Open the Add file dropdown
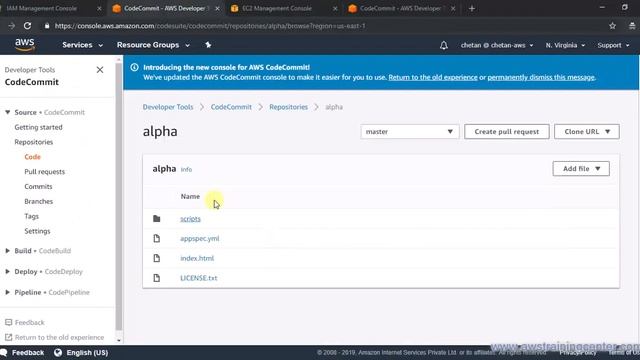 tap(581, 169)
